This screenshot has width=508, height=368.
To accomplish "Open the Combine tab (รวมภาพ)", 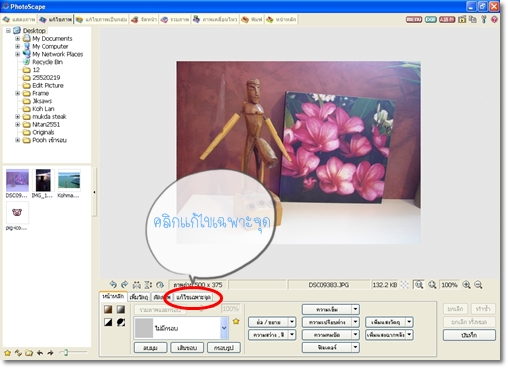I will pos(175,19).
